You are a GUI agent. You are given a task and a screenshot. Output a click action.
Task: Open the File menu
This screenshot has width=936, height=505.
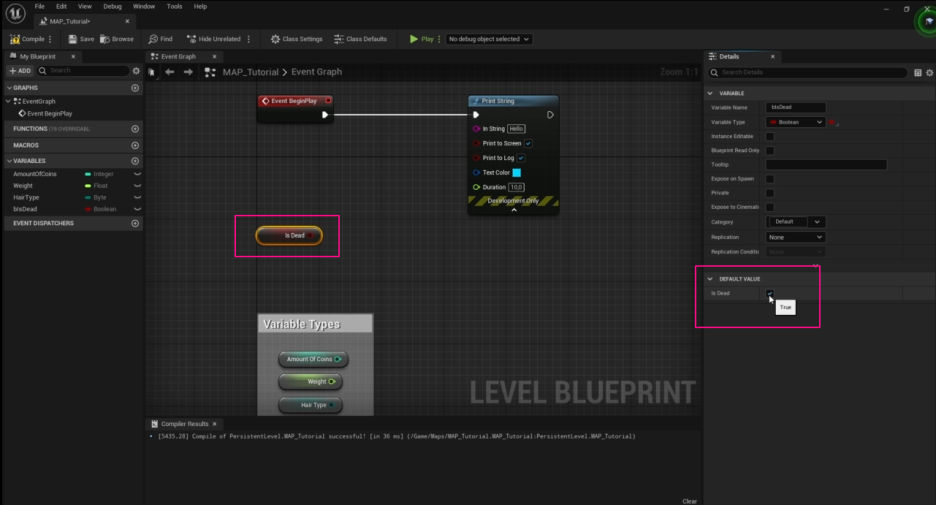click(39, 7)
